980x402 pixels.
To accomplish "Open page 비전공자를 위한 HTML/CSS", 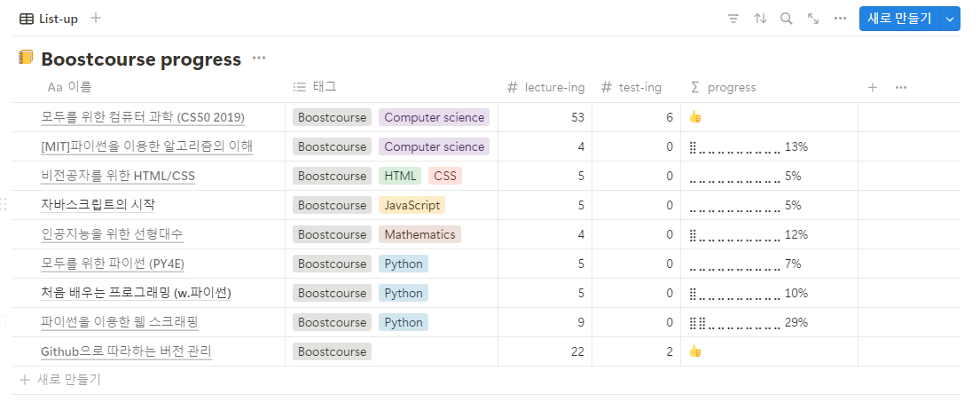I will click(x=117, y=177).
